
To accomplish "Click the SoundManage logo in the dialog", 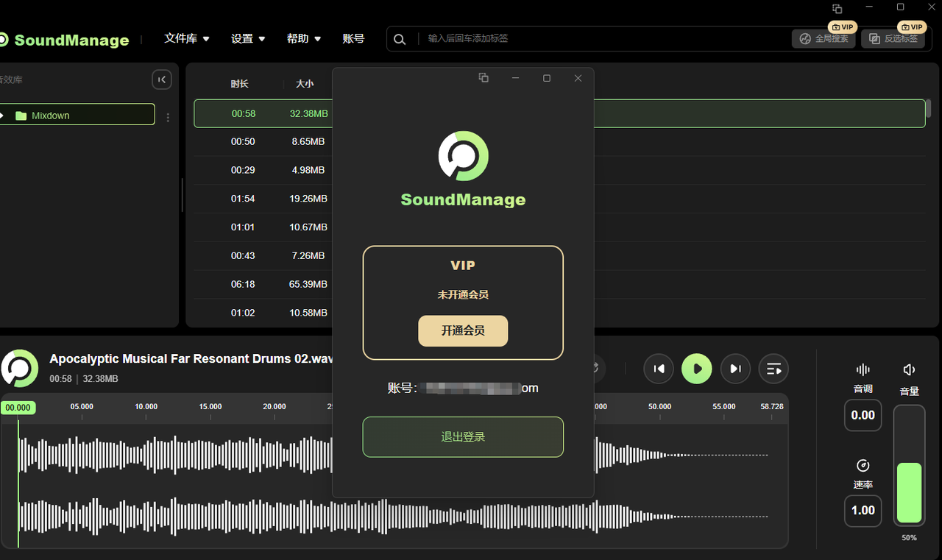I will click(x=464, y=156).
